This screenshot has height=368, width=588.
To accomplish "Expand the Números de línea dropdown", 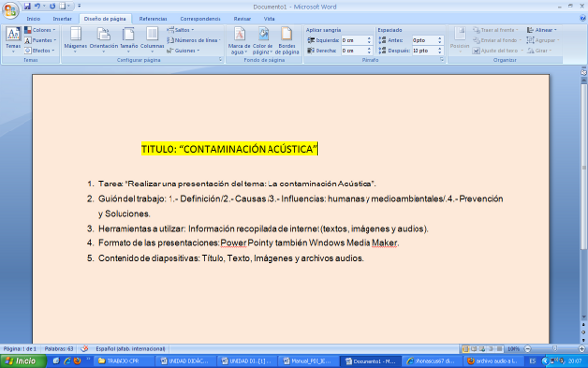I will pos(194,40).
